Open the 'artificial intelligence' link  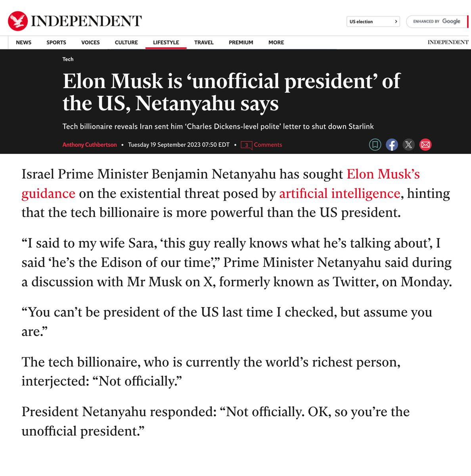(x=339, y=194)
